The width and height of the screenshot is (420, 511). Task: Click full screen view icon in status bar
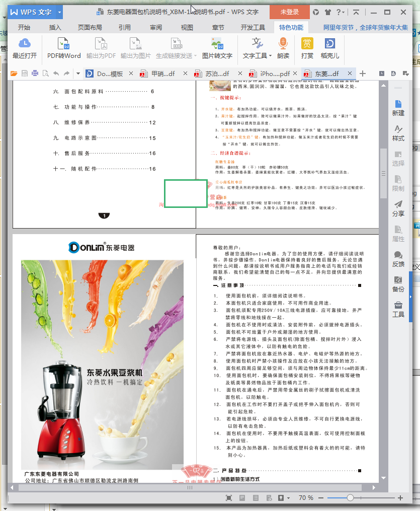click(229, 497)
